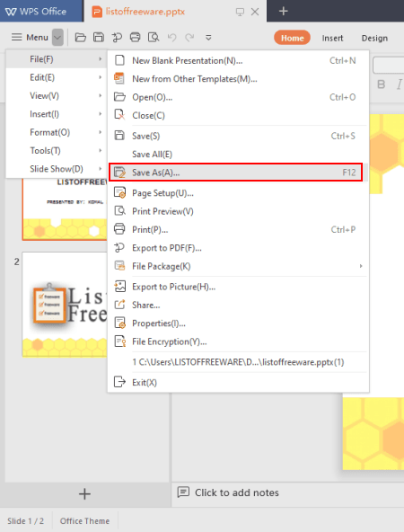Close the listoffreeware.pptx tab
Image resolution: width=404 pixels, height=532 pixels.
pos(255,12)
